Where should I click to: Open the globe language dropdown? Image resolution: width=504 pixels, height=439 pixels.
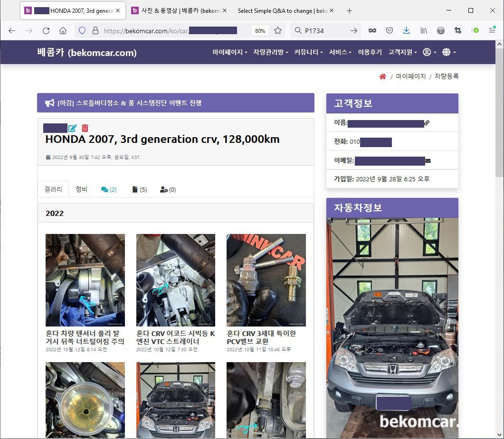pos(449,52)
